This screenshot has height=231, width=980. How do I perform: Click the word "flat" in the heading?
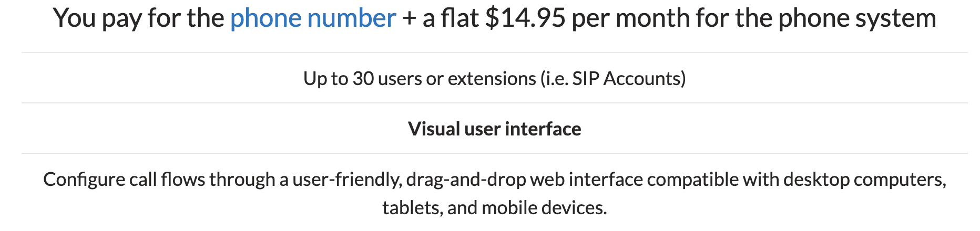click(460, 18)
